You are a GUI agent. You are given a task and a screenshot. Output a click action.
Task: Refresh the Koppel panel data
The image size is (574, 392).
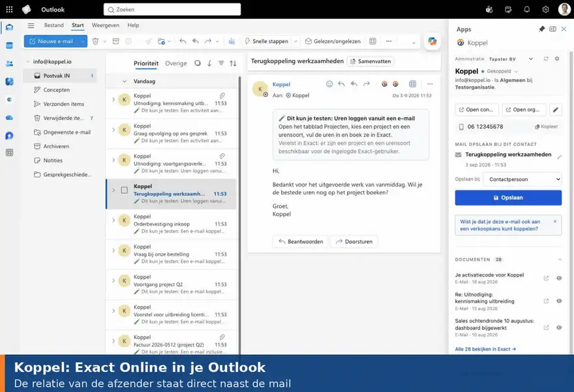(545, 59)
